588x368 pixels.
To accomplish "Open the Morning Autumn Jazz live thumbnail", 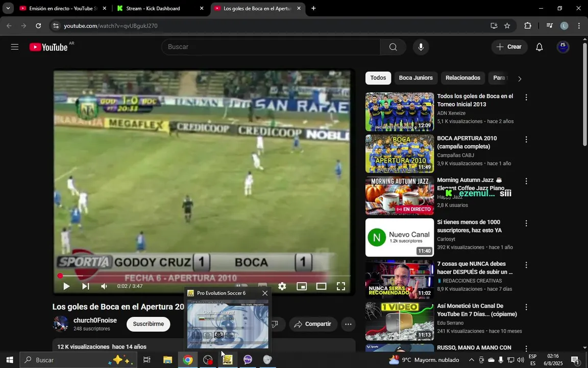I will tap(399, 196).
